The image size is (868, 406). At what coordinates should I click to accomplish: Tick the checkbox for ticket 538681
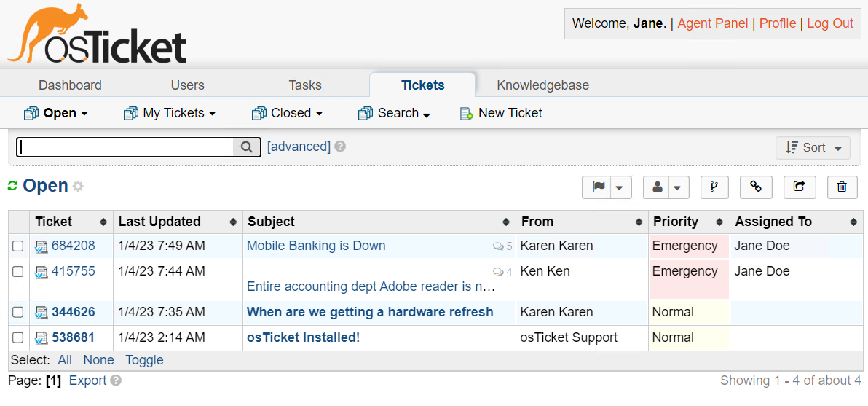pyautogui.click(x=18, y=338)
